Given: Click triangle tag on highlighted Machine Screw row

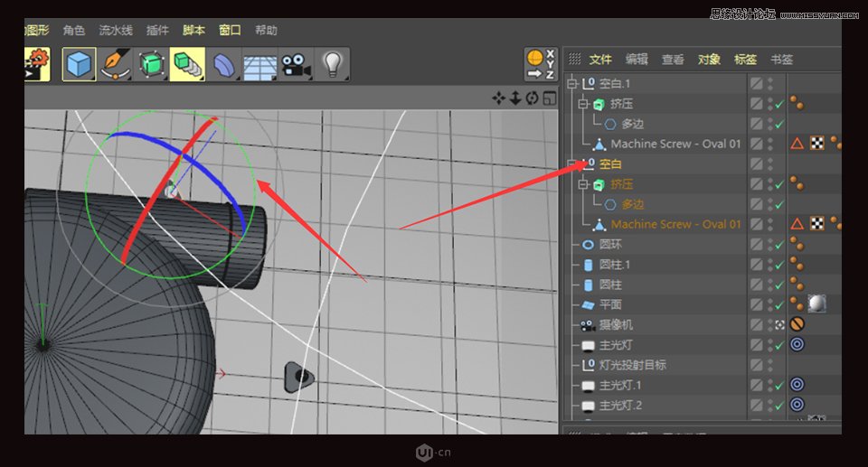Looking at the screenshot, I should (797, 223).
